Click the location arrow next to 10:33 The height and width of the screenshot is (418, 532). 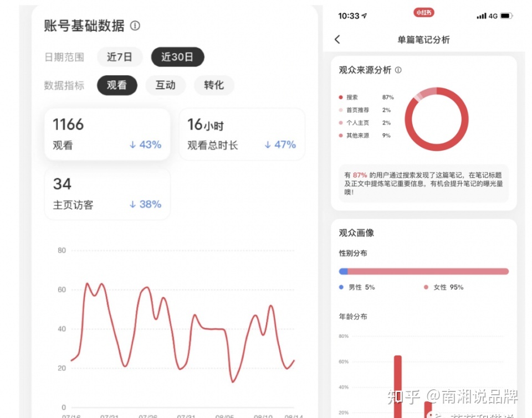(x=365, y=16)
